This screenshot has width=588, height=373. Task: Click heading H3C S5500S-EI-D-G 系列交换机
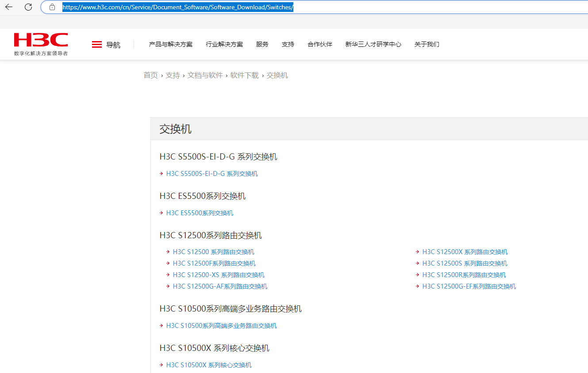(x=219, y=157)
